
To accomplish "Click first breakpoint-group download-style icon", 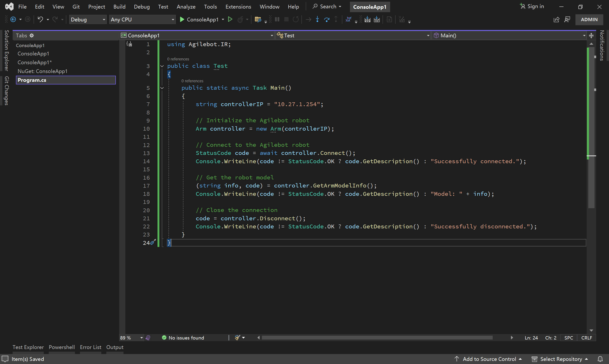I will 367,19.
